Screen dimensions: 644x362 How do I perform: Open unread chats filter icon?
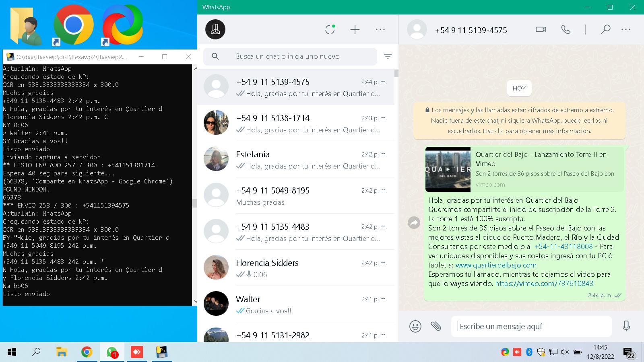pyautogui.click(x=388, y=57)
